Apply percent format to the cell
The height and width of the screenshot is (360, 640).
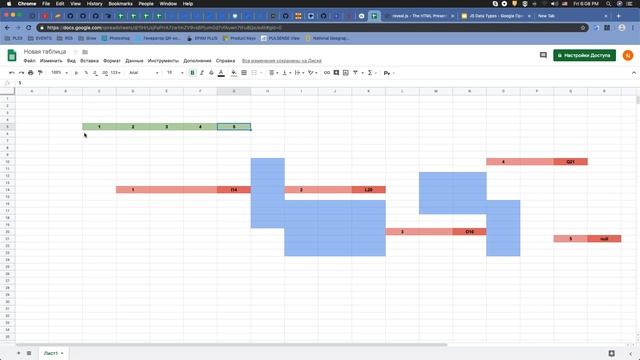86,73
